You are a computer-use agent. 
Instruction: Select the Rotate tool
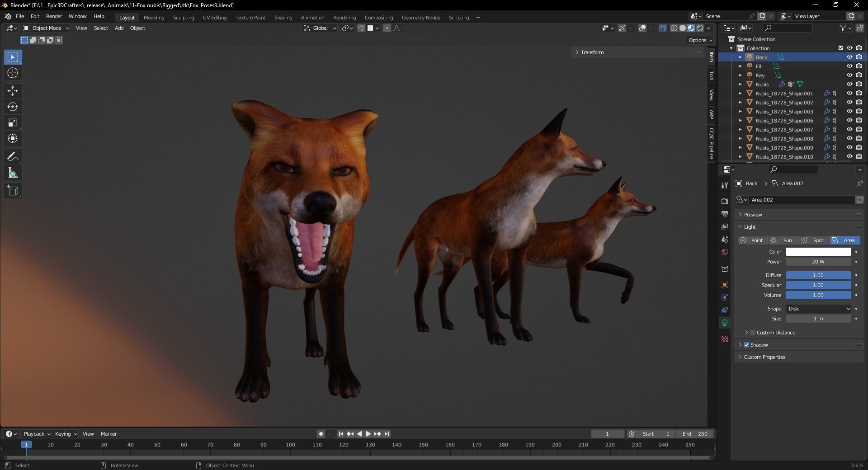click(13, 107)
